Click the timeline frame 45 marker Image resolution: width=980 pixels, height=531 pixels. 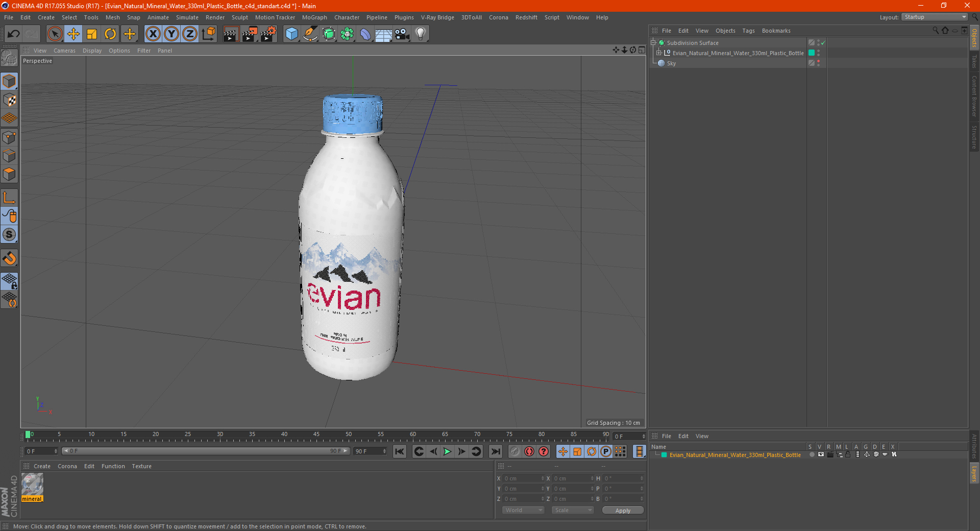coord(316,435)
